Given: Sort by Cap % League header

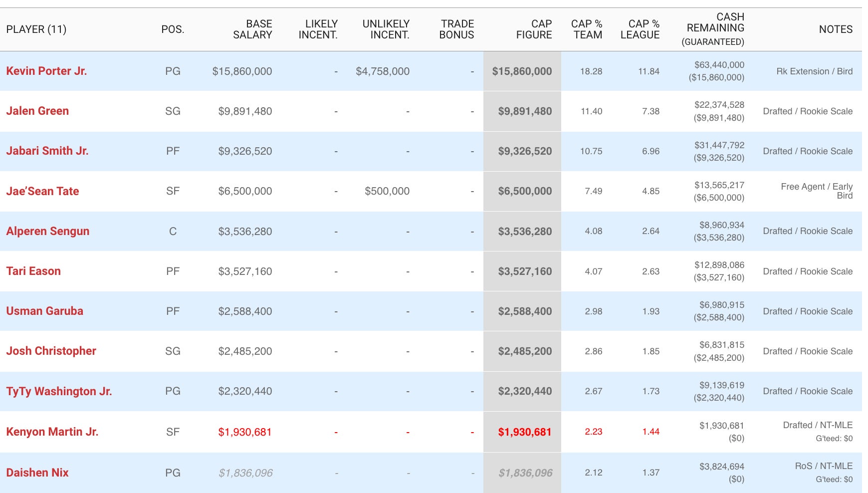Looking at the screenshot, I should (x=640, y=29).
